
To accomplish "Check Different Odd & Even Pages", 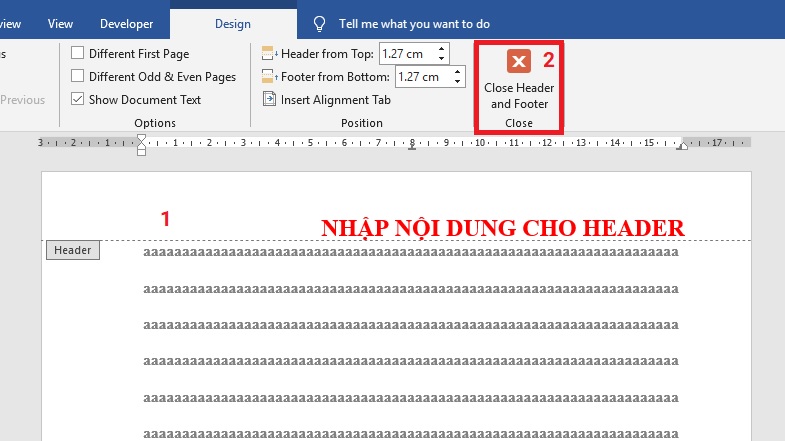I will click(x=78, y=76).
